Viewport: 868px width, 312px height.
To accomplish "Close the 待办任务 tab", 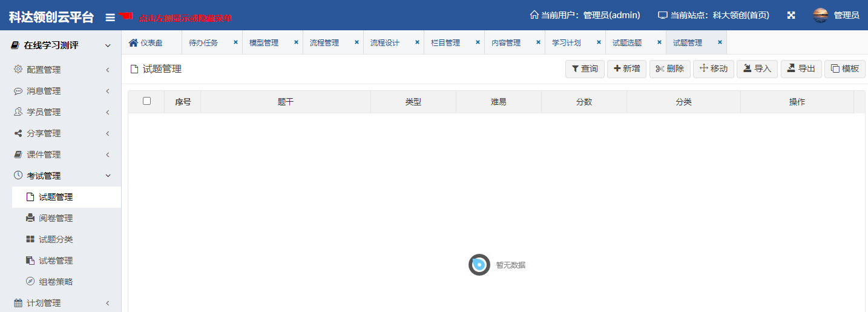I will coord(235,42).
